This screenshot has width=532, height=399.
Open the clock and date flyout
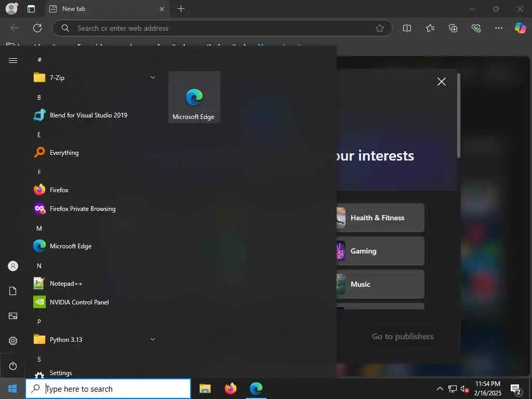click(487, 389)
